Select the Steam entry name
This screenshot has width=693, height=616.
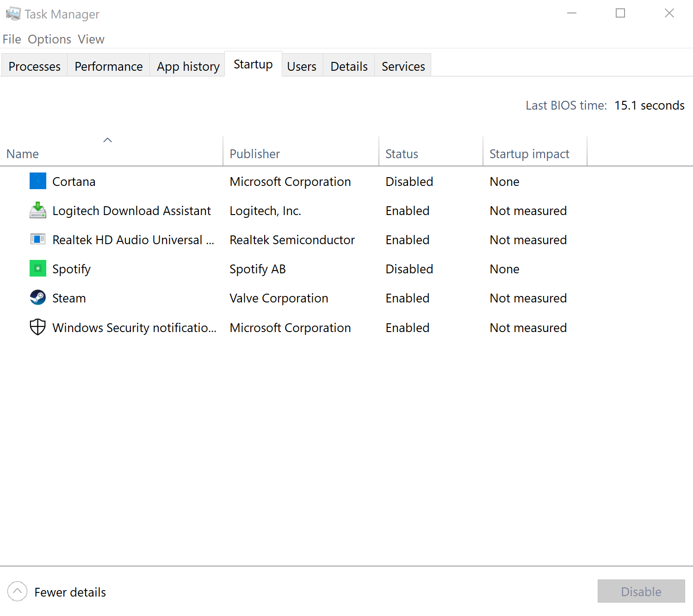[x=69, y=298]
